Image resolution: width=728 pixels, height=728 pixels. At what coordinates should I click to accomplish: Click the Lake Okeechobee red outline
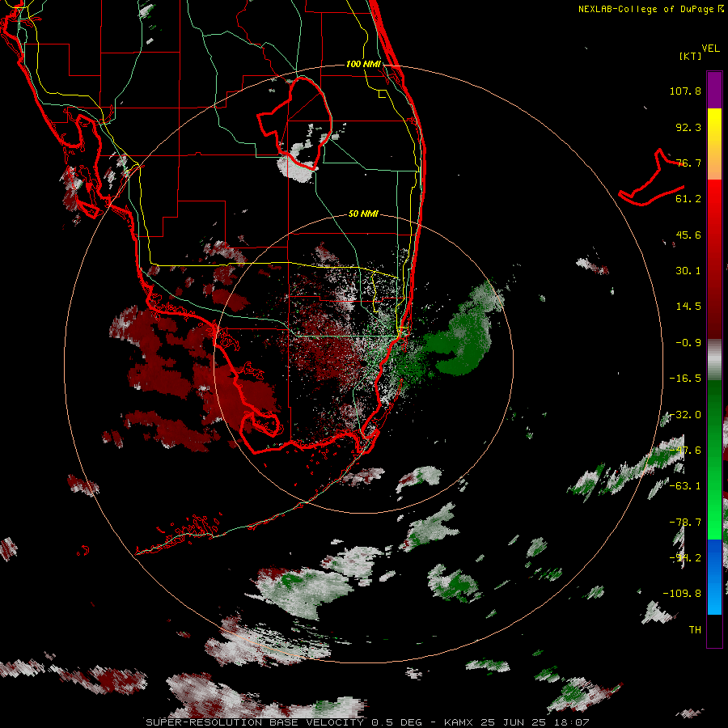pos(295,123)
